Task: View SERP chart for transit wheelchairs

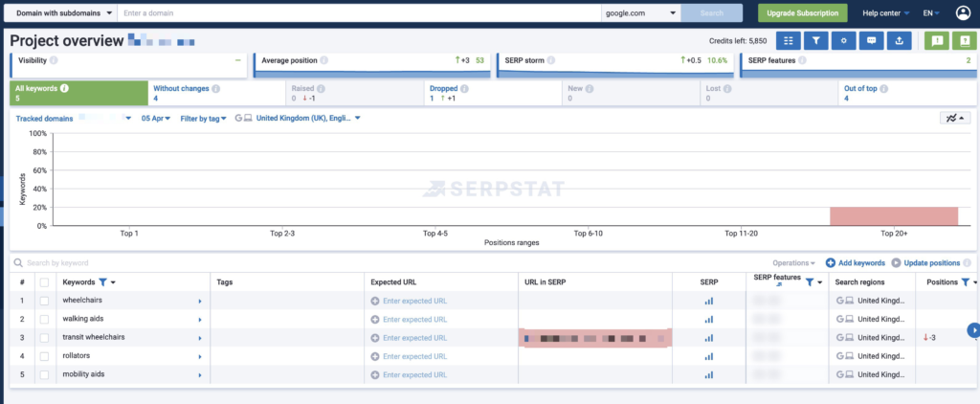Action: click(x=709, y=338)
